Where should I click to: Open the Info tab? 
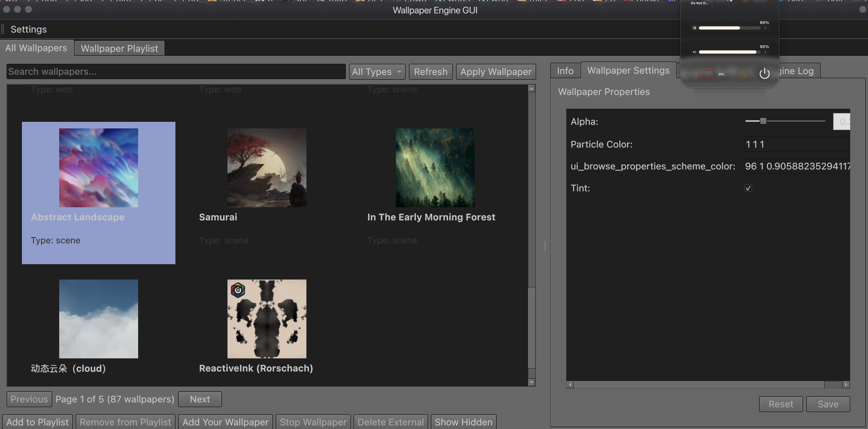565,71
